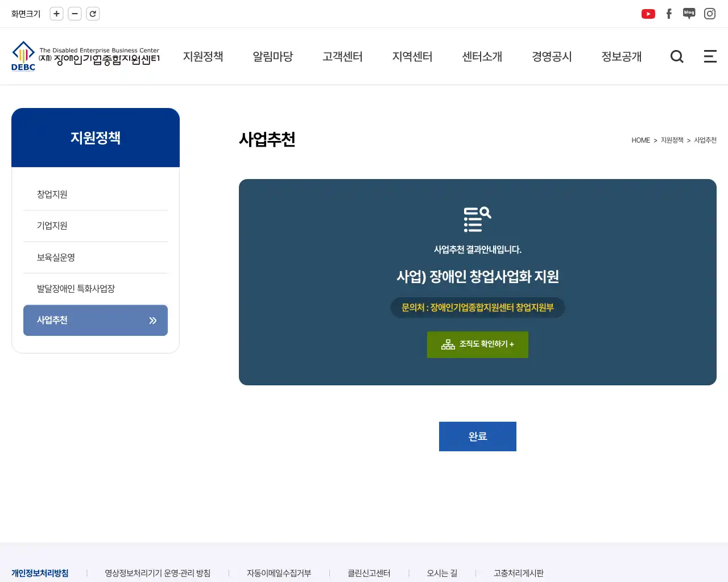Viewport: 728px width, 582px height.
Task: Open the 경영공시 main menu
Action: 552,56
